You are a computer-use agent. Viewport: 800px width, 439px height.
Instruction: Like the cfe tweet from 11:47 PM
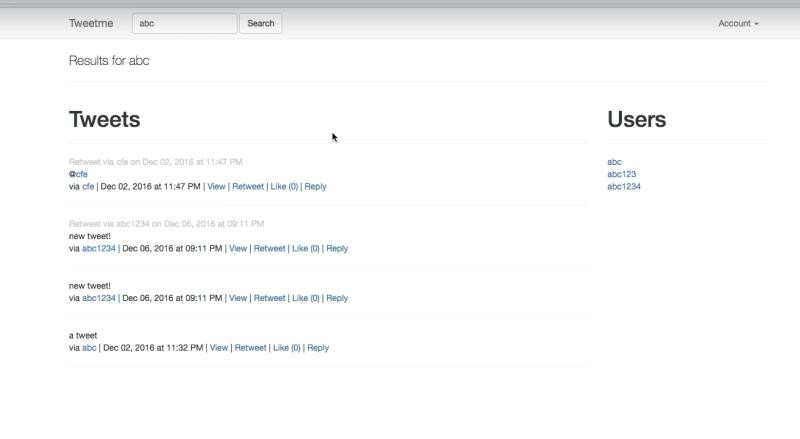tap(284, 186)
